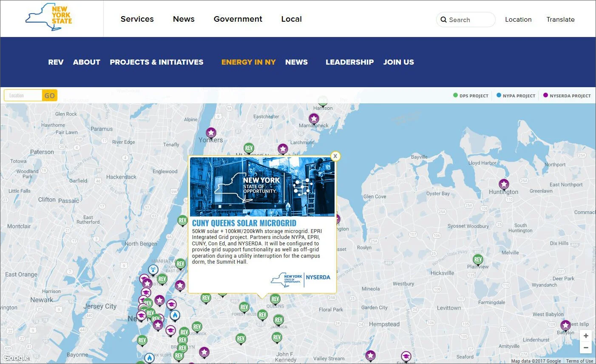Click the blue flame marker at Park Slope
596x364 pixels.
click(149, 358)
